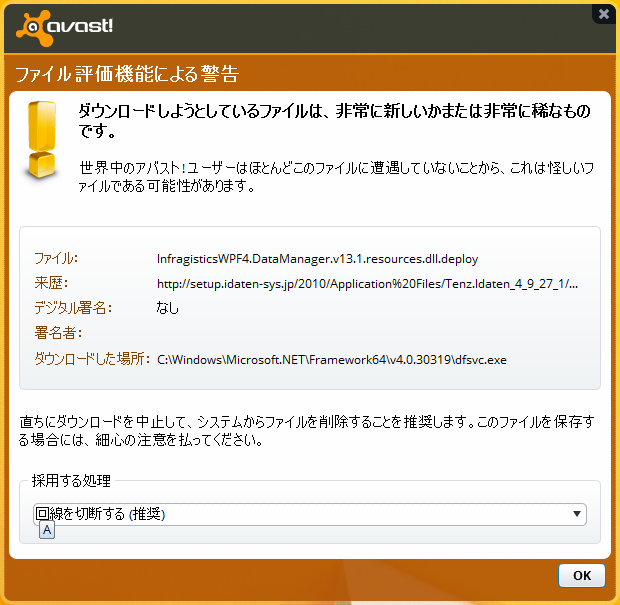Select the 回線を切断する (推奨) combo box text
This screenshot has height=605, width=620.
(x=100, y=514)
